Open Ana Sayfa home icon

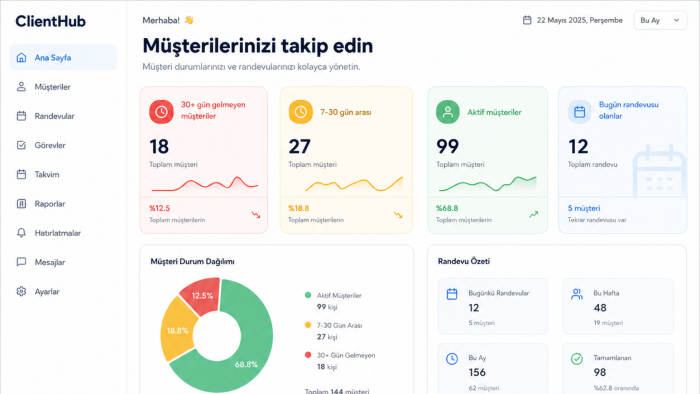21,58
